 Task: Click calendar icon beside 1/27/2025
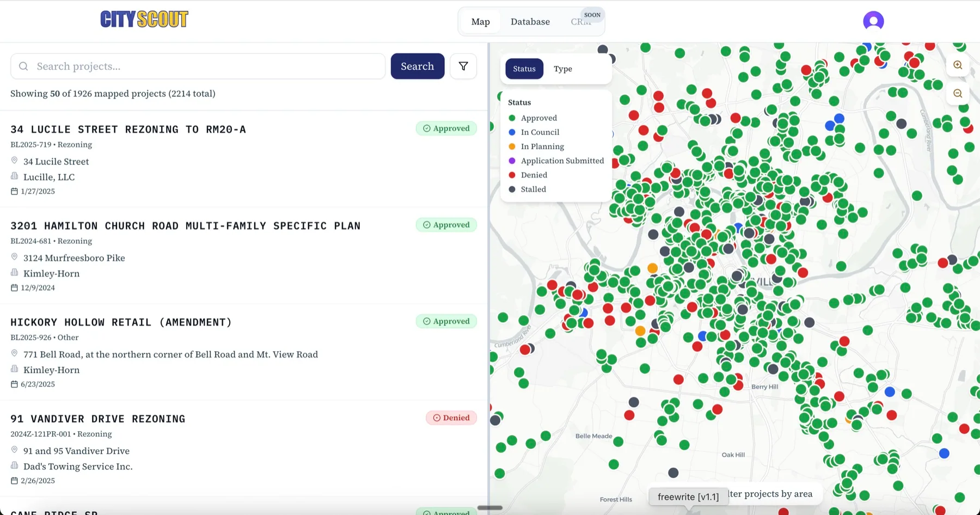15,192
